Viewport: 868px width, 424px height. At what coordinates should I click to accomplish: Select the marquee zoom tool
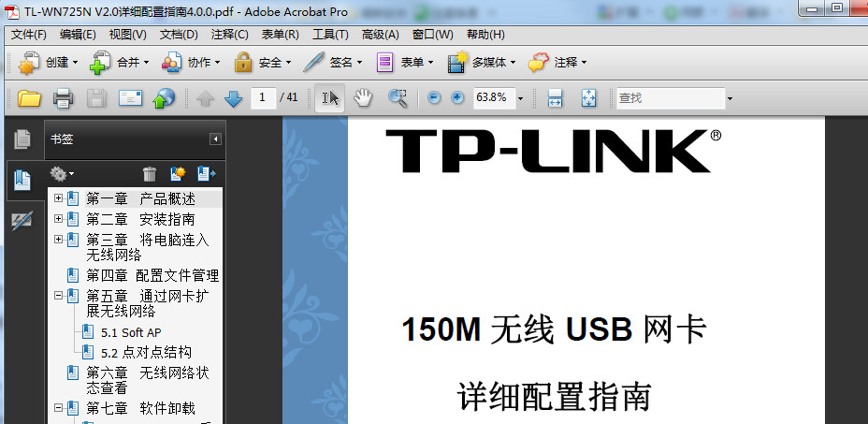398,98
